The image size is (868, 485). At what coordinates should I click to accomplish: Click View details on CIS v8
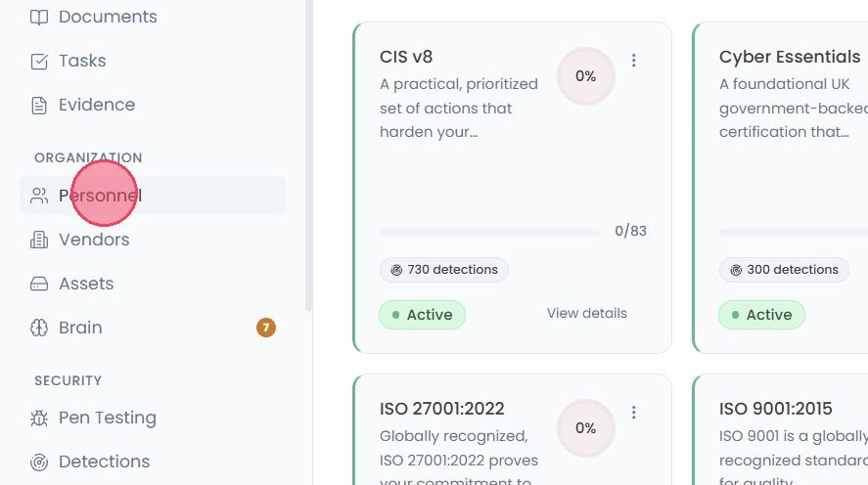coord(587,314)
